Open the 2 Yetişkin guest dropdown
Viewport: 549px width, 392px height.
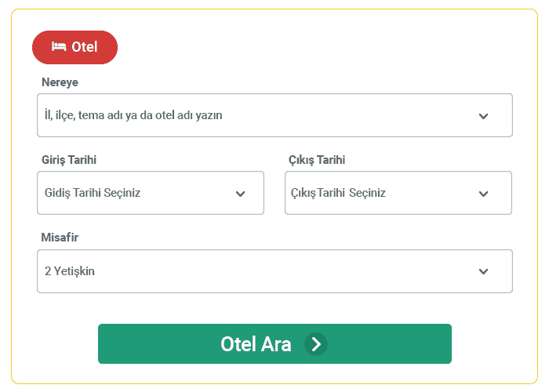point(274,271)
